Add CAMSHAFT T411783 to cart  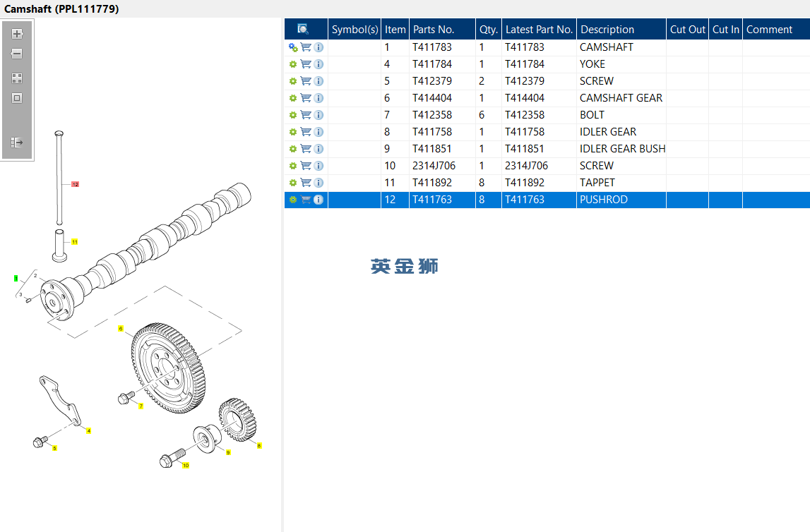(x=306, y=47)
